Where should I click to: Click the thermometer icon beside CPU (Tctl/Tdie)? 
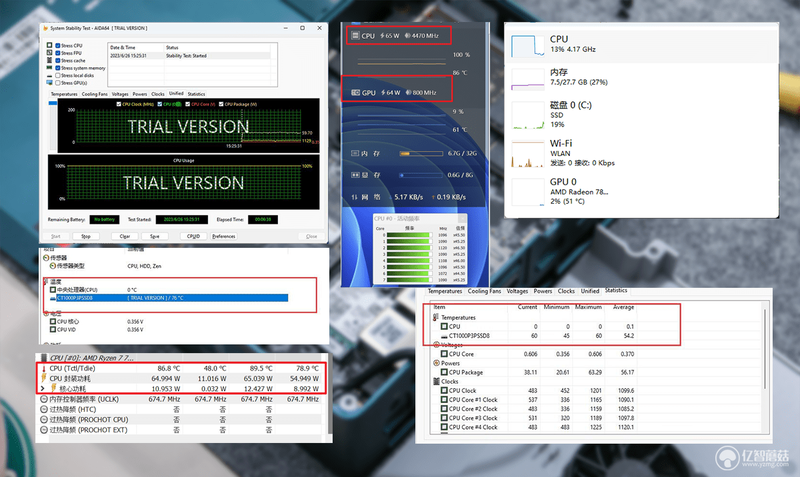(44, 368)
